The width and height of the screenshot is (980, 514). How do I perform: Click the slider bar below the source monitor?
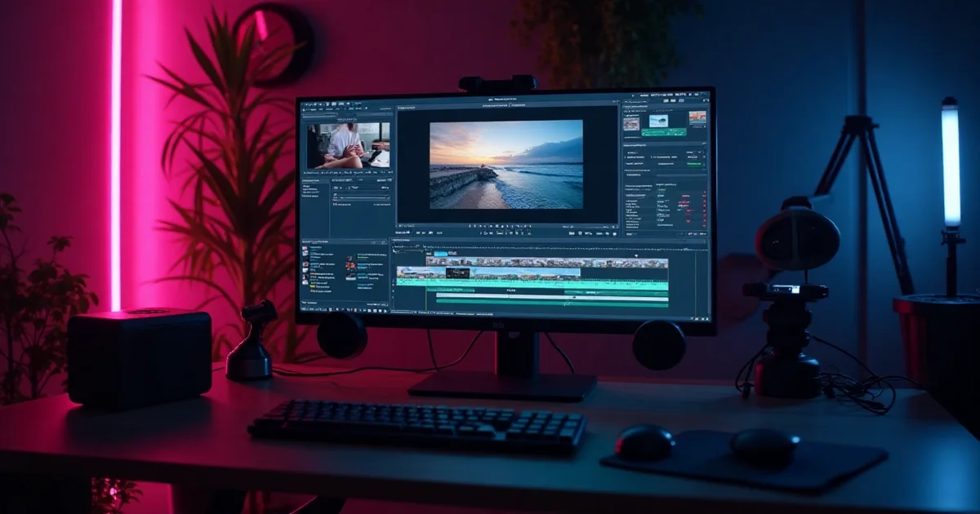(x=360, y=197)
